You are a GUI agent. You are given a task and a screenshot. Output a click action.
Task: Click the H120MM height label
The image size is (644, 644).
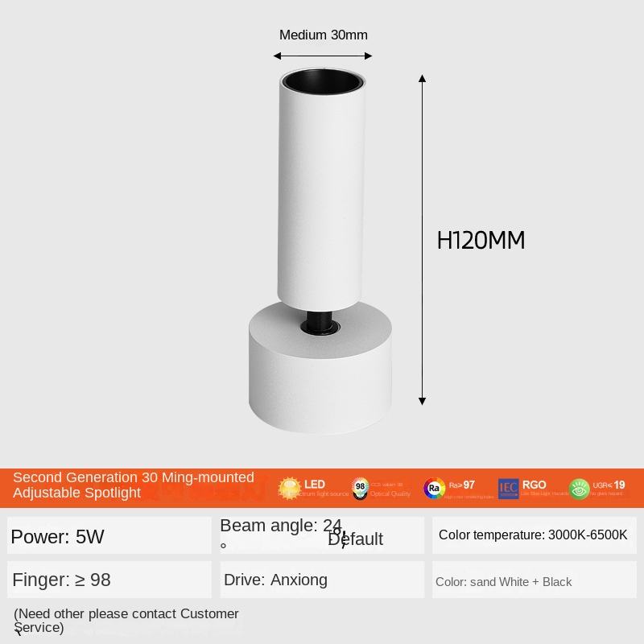481,240
